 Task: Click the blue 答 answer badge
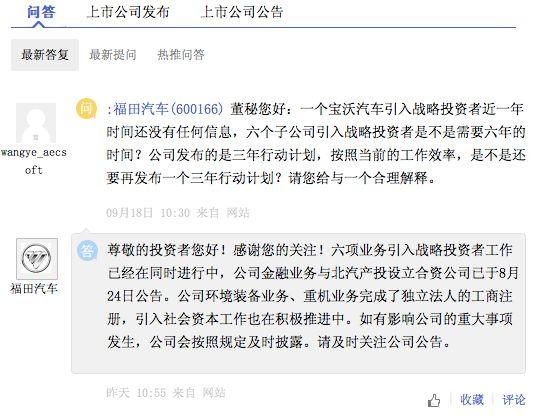pos(87,250)
